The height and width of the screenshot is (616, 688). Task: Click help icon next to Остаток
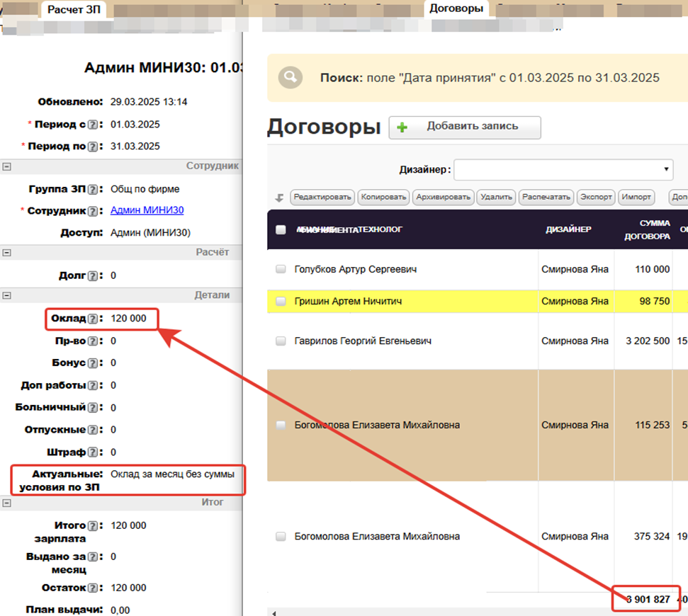[92, 588]
